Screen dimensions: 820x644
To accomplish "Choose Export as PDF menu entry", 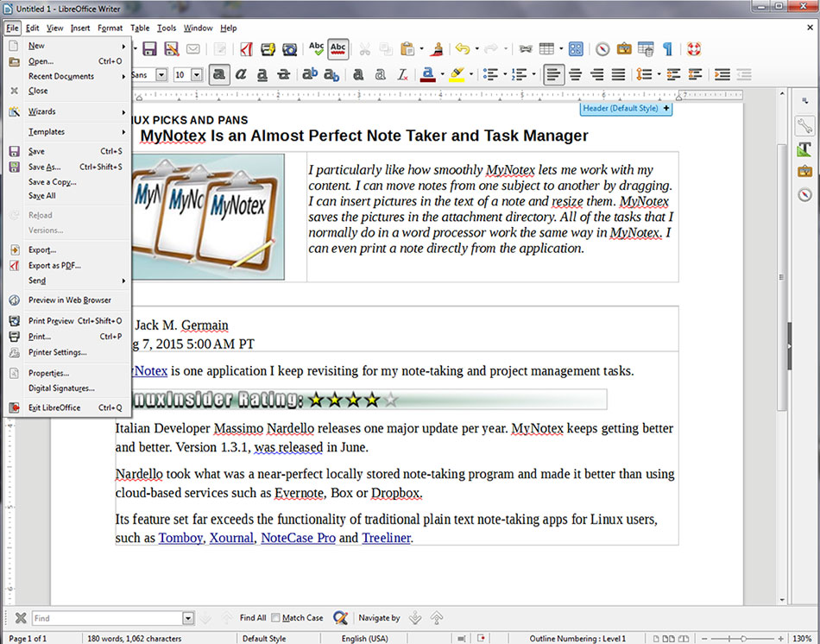I will click(x=68, y=265).
